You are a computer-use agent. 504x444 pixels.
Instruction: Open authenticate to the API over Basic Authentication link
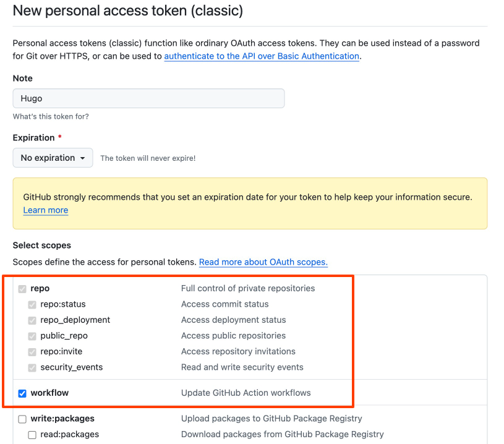[262, 56]
